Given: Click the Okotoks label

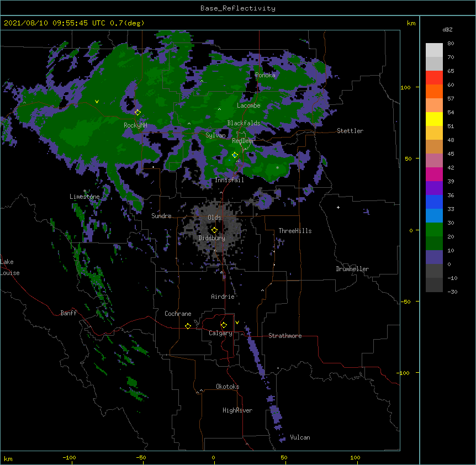Looking at the screenshot, I should click(228, 387).
